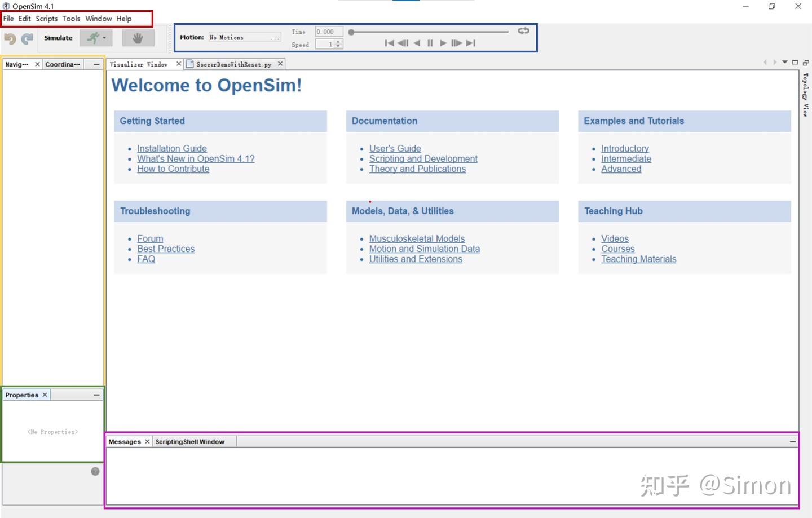Click the Redo icon in the toolbar
The image size is (812, 518).
click(27, 38)
